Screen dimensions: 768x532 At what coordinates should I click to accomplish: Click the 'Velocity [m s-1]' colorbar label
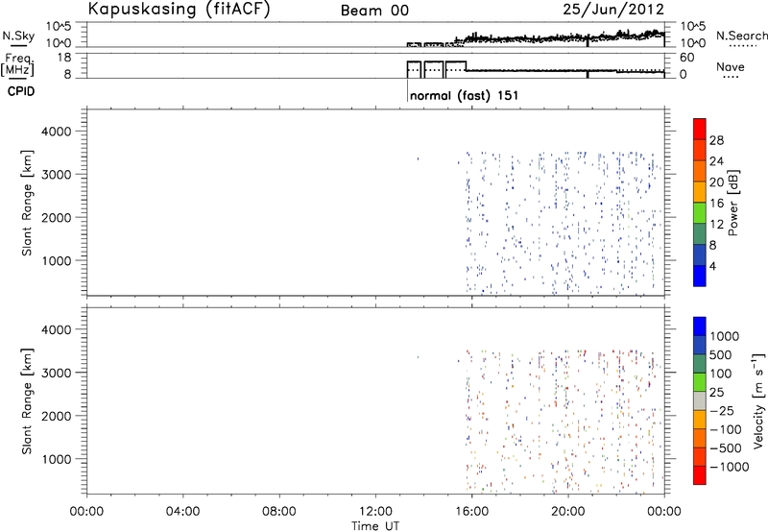tap(758, 400)
